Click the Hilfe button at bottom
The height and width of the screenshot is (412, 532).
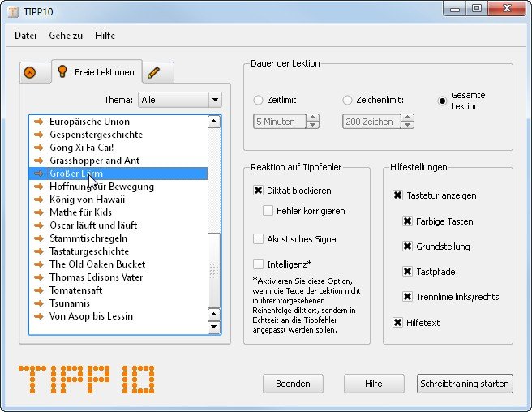(x=374, y=384)
